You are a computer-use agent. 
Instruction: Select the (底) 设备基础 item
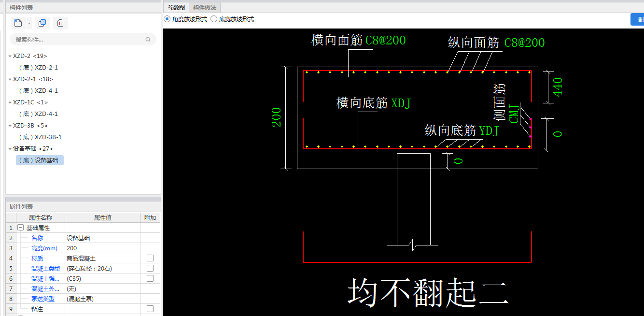point(40,160)
